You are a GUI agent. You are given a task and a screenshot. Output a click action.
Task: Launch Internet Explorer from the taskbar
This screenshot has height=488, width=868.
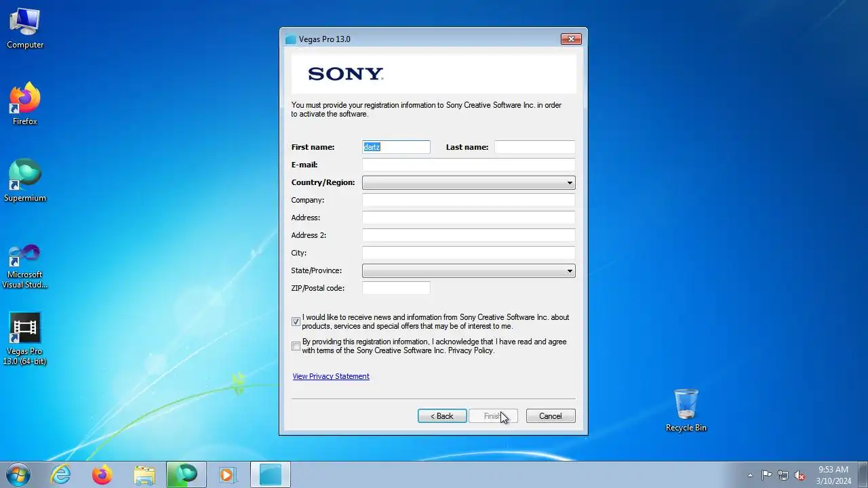(x=61, y=474)
